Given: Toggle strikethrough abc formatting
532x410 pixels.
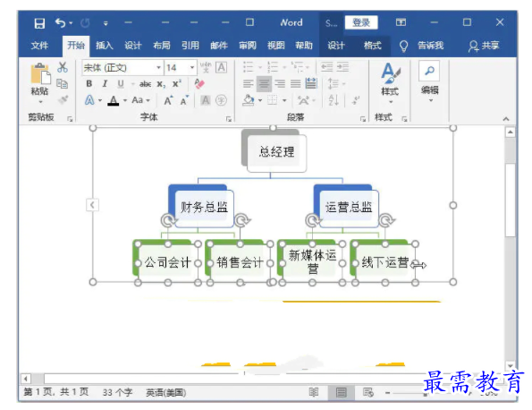Looking at the screenshot, I should (x=145, y=84).
